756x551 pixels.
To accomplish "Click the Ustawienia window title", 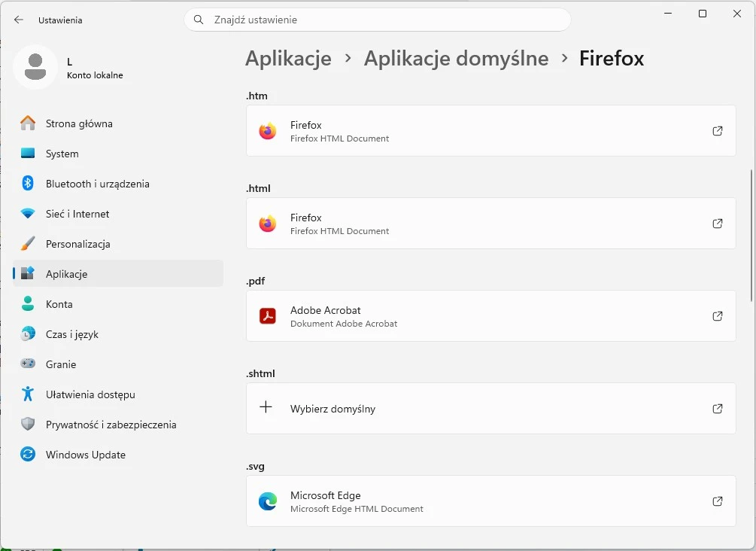I will coord(60,20).
